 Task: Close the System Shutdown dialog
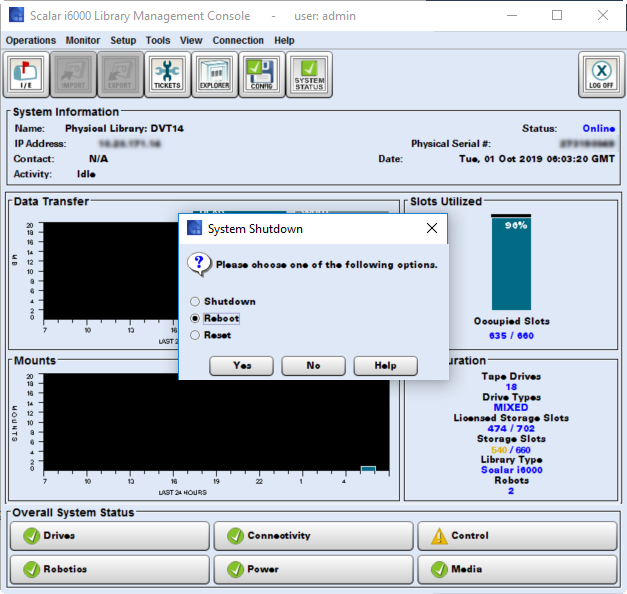click(432, 228)
